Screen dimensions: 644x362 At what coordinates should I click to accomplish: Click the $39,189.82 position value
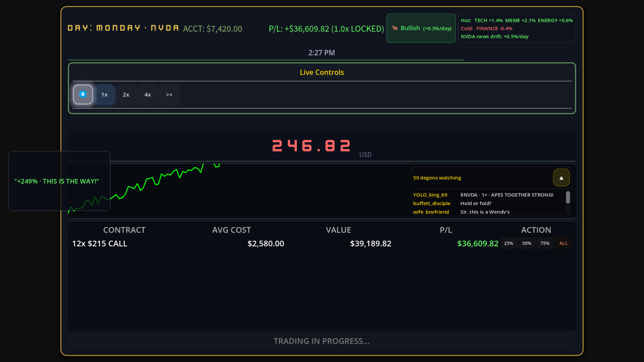click(371, 244)
